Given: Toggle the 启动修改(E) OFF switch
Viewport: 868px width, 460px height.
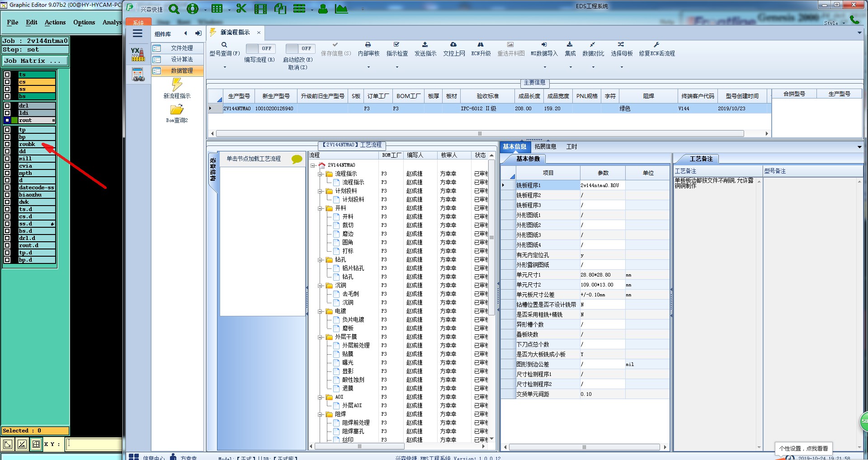Looking at the screenshot, I should tap(300, 48).
